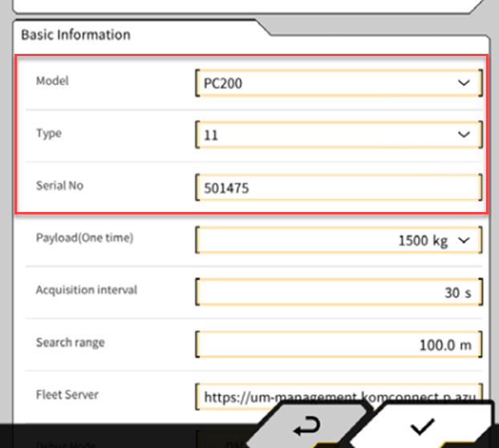Confirm settings with the checkmark button
Image resolution: width=499 pixels, height=448 pixels.
coord(423,426)
